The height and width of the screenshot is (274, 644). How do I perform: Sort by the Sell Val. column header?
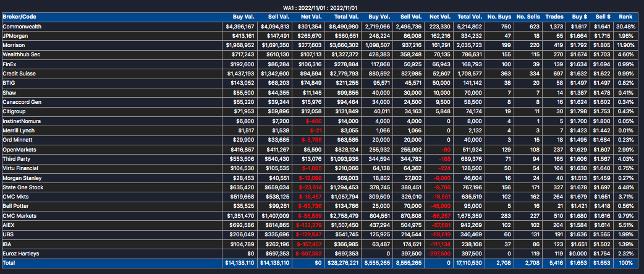coord(279,17)
